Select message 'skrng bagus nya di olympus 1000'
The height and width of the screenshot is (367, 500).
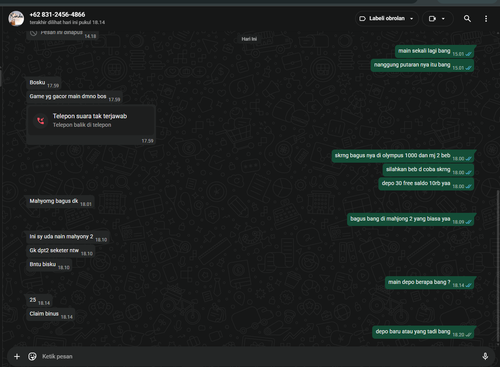(x=403, y=156)
